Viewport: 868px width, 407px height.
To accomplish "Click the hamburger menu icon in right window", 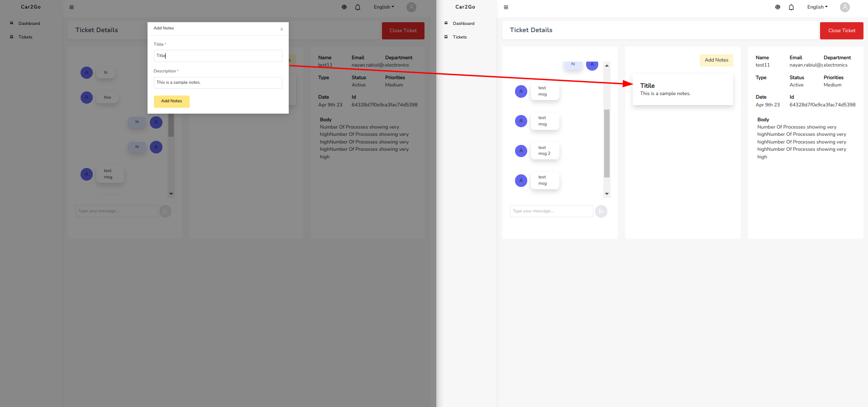I will [506, 7].
